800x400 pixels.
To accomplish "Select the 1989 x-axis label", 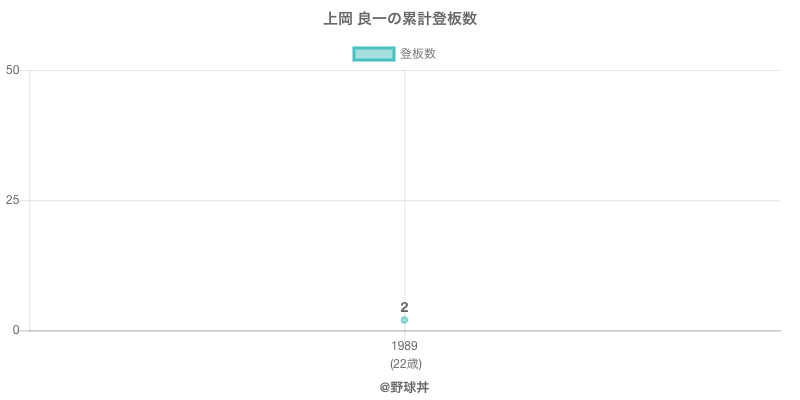I will point(404,346).
